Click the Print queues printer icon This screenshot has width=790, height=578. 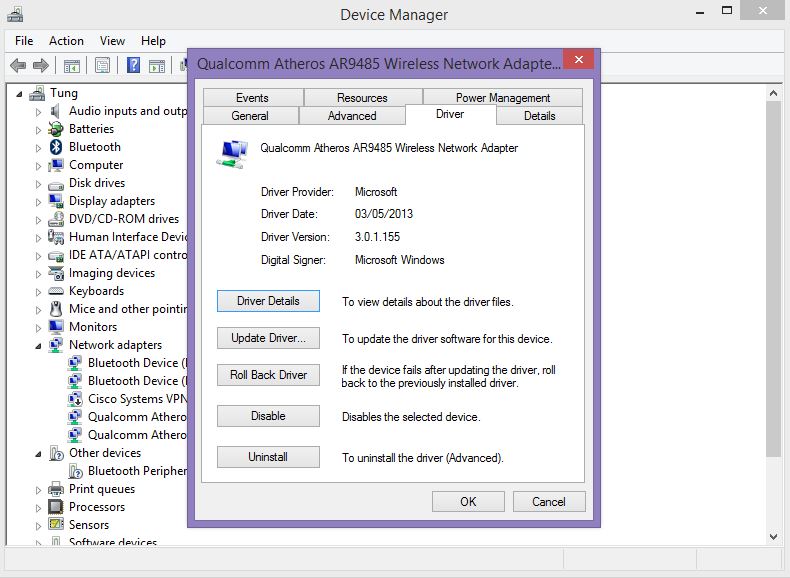click(x=55, y=489)
